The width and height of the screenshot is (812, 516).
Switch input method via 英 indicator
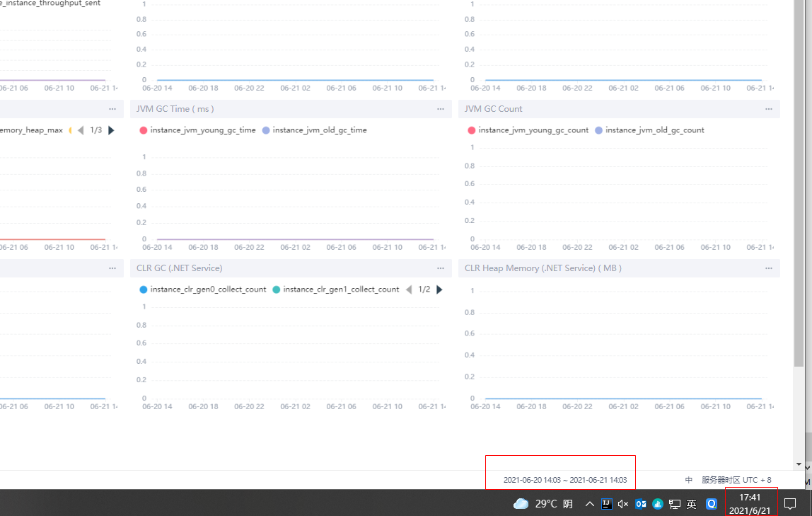691,503
